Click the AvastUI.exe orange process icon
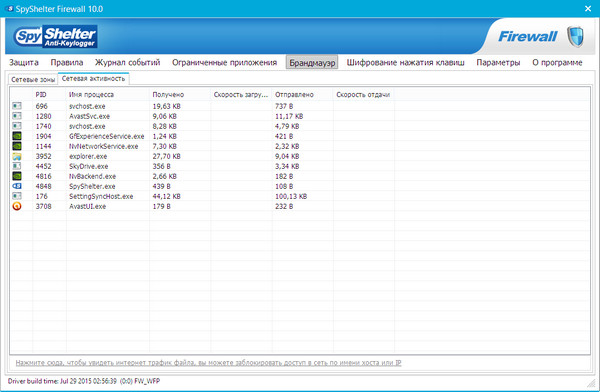Viewport: 600px width, 392px height. click(x=17, y=206)
